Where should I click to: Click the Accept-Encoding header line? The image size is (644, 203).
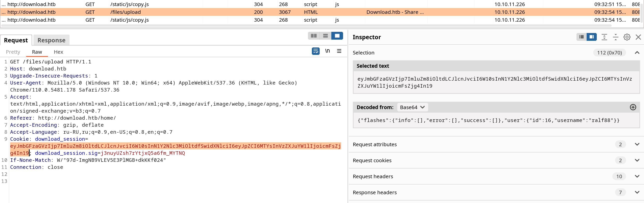click(x=57, y=125)
